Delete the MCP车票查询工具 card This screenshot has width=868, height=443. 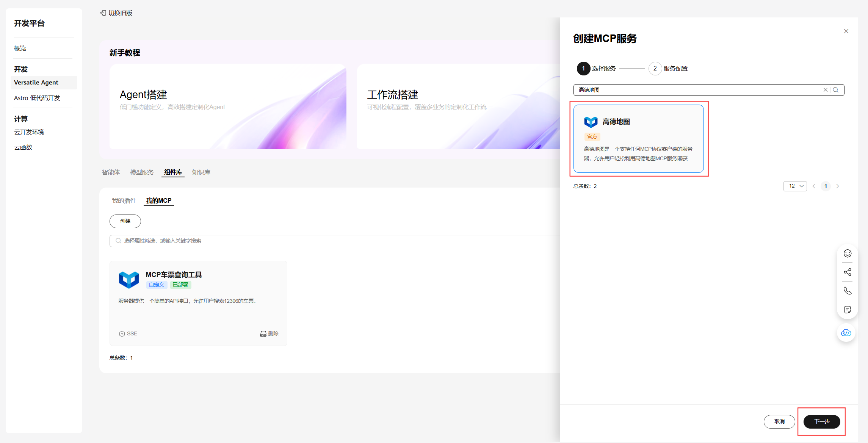(x=269, y=333)
